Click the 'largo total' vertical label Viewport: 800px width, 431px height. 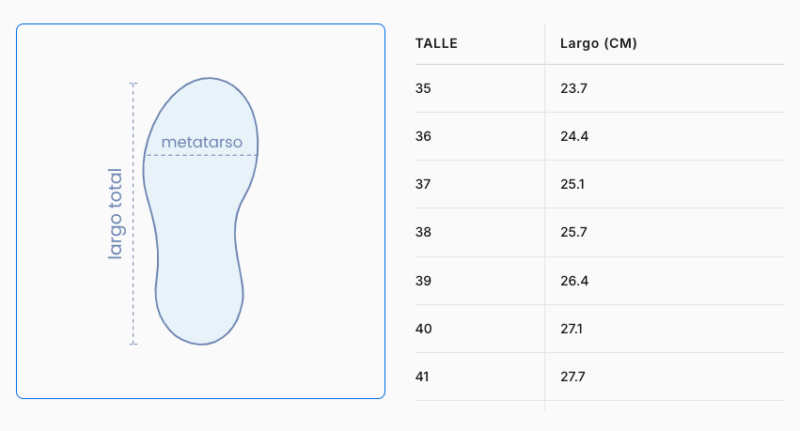(x=116, y=214)
